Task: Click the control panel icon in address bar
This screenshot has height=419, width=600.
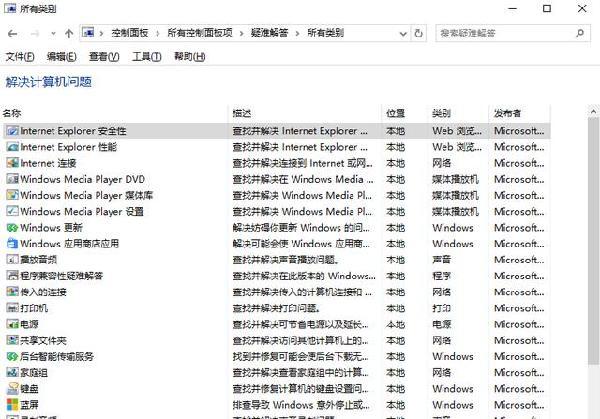Action: click(x=88, y=33)
